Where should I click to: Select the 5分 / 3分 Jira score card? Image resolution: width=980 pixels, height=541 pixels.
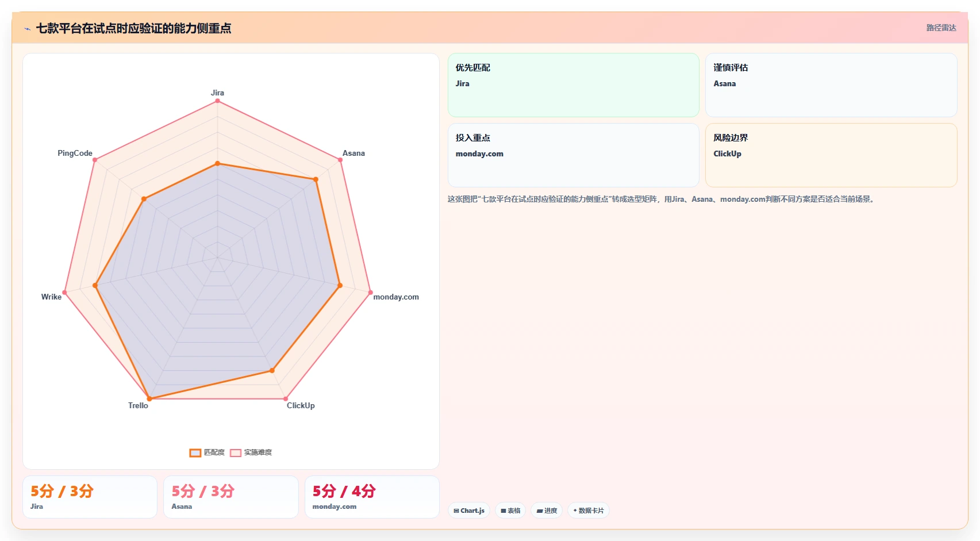[90, 497]
